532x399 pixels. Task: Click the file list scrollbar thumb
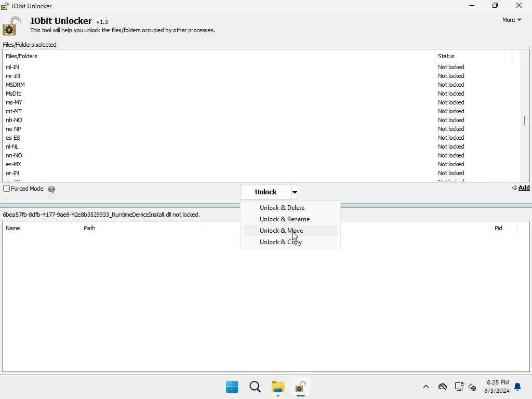[x=525, y=121]
